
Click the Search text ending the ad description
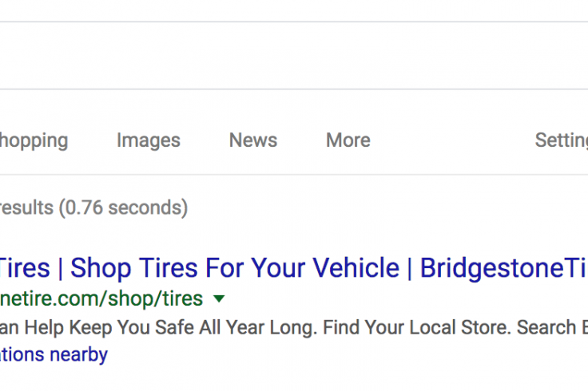tap(546, 327)
